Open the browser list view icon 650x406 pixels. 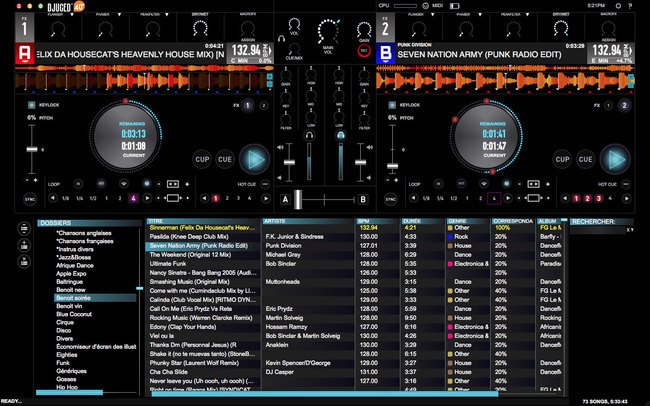[x=24, y=228]
